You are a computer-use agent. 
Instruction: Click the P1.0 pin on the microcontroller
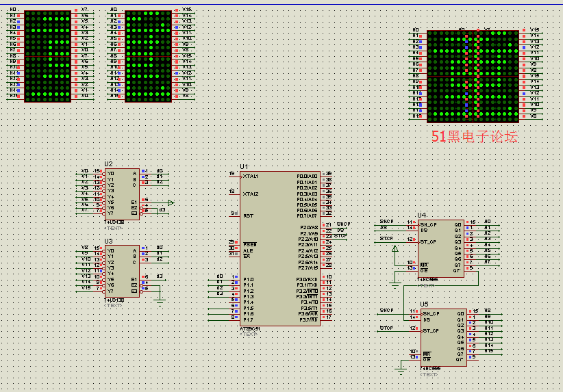coord(248,280)
